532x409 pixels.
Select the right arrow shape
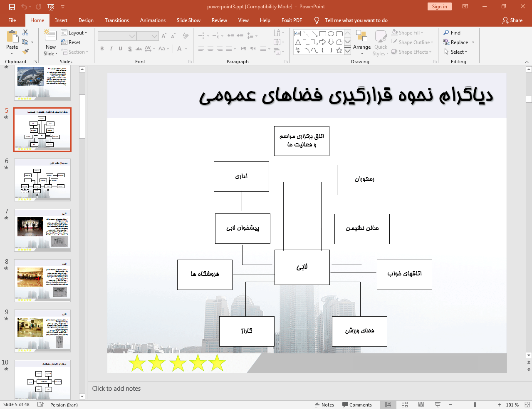pyautogui.click(x=323, y=42)
